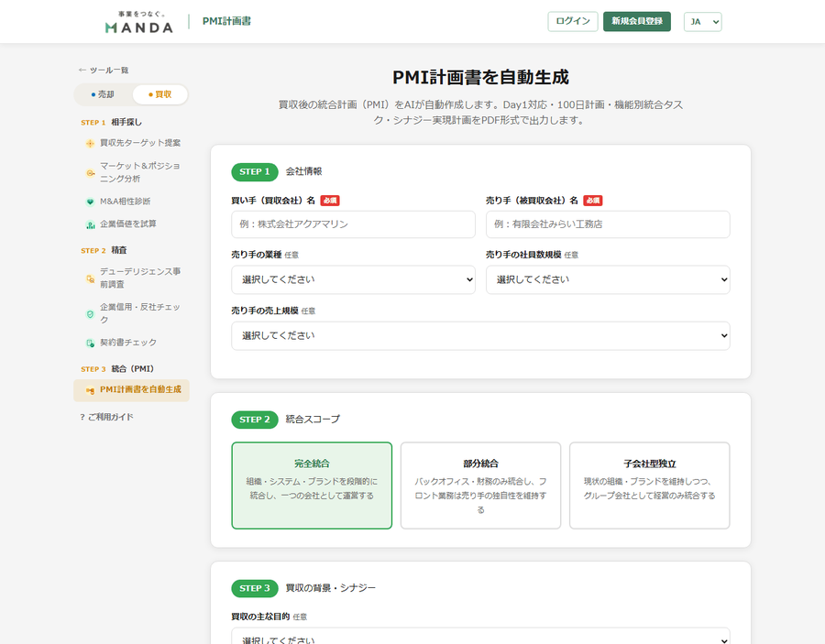Open 契約書チェック sidebar item
Screen dimensions: 825x644
point(131,343)
